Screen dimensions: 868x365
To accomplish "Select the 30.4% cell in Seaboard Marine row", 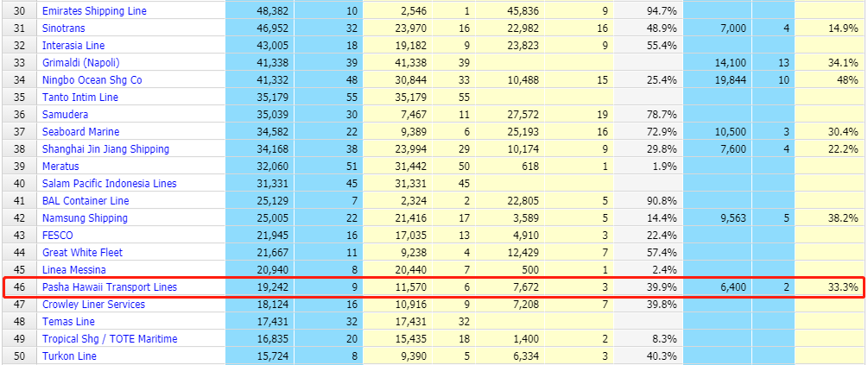I will click(829, 132).
